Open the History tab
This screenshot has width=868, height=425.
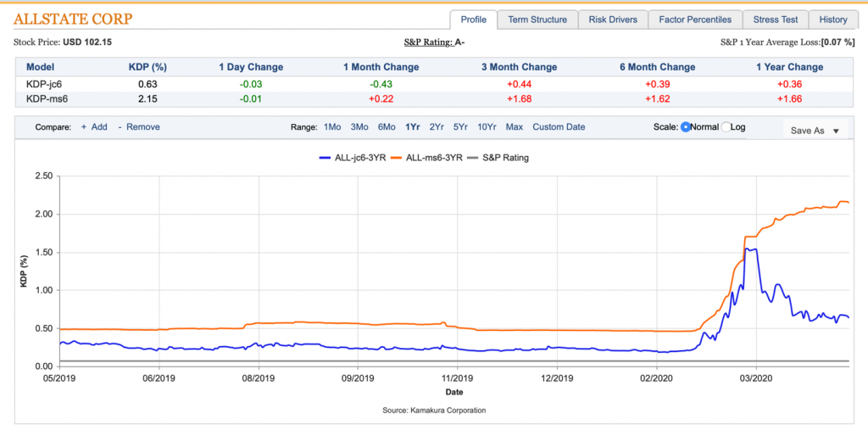[x=833, y=20]
